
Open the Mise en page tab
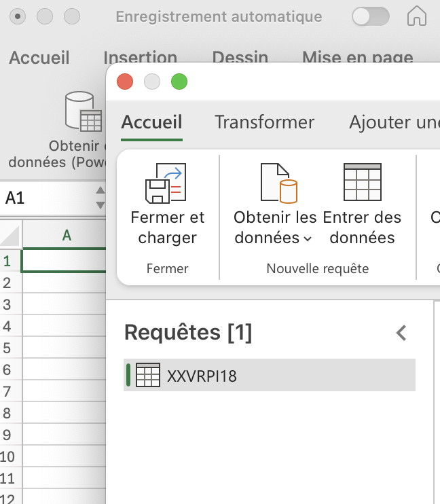[357, 58]
